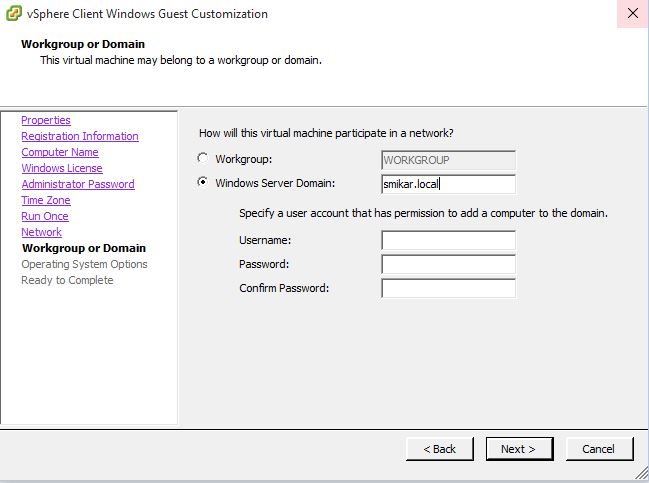Go to the Time Zone step
The image size is (649, 483).
46,200
